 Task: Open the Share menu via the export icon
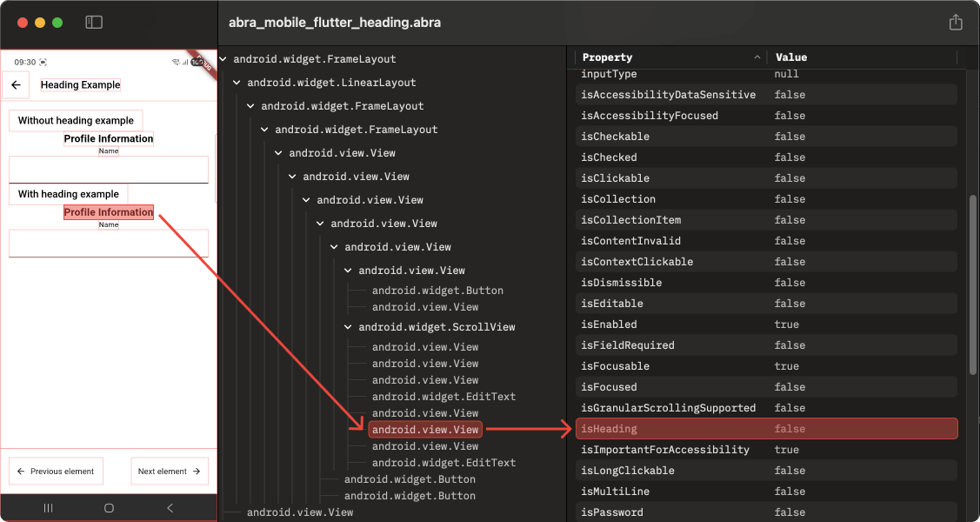956,23
